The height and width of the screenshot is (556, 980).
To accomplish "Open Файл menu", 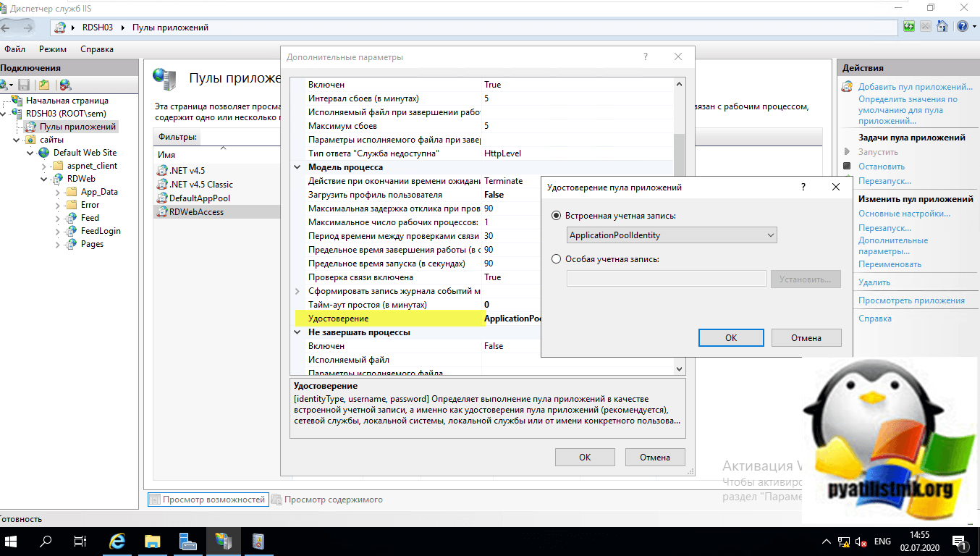I will click(14, 49).
